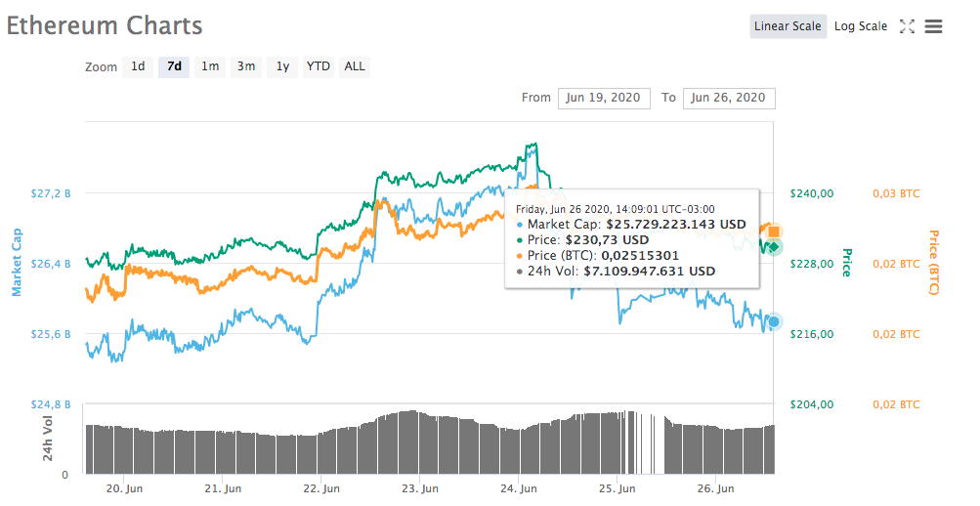Select the 1y zoom range
The width and height of the screenshot is (980, 506).
(x=282, y=66)
